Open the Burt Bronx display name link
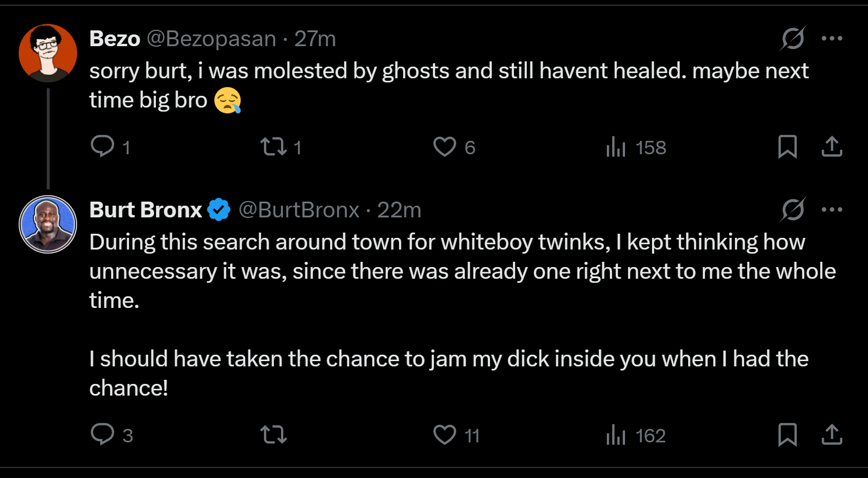Image resolution: width=868 pixels, height=478 pixels. pos(145,210)
